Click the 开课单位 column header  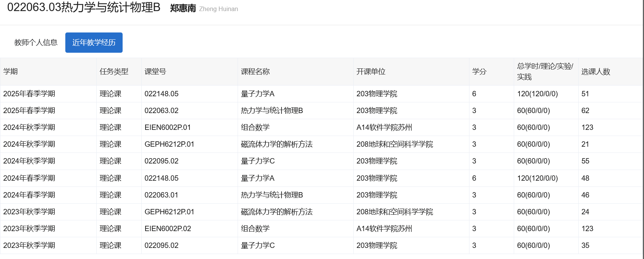click(371, 71)
